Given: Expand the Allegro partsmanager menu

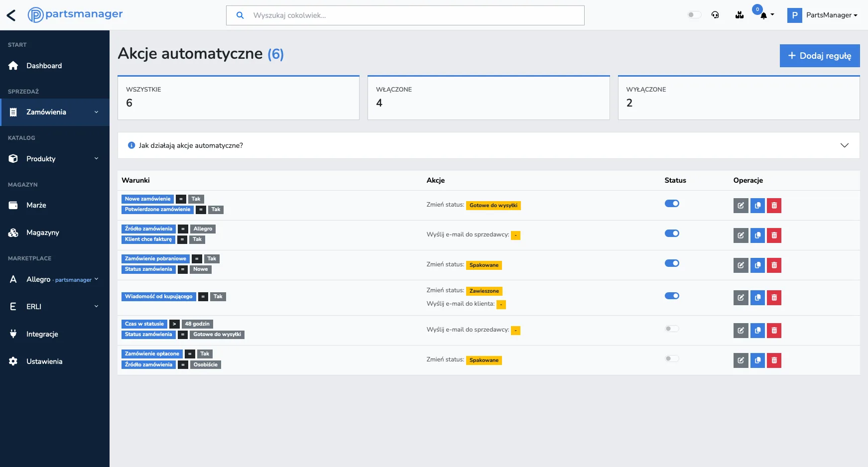Looking at the screenshot, I should (x=55, y=279).
